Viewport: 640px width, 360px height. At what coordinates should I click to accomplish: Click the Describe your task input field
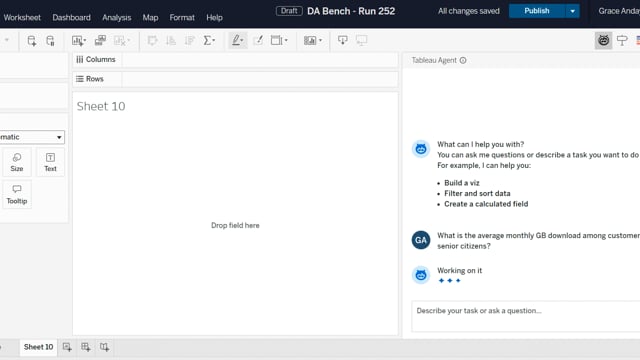tap(526, 316)
